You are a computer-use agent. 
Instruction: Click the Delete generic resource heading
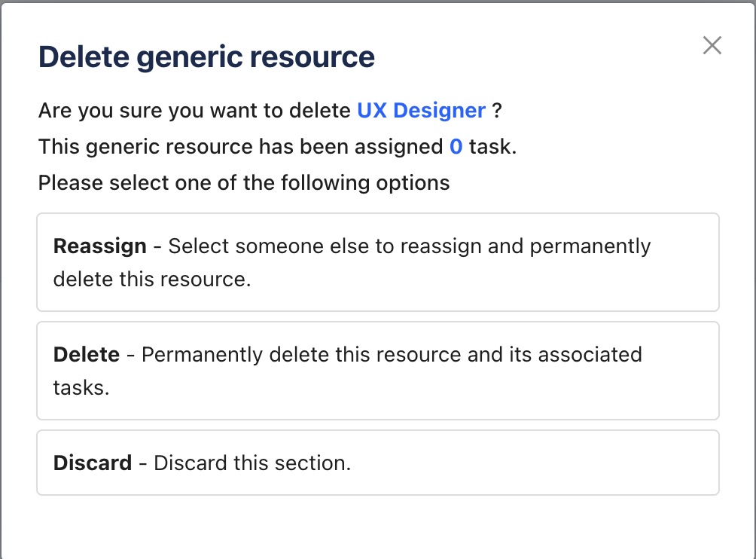point(206,57)
